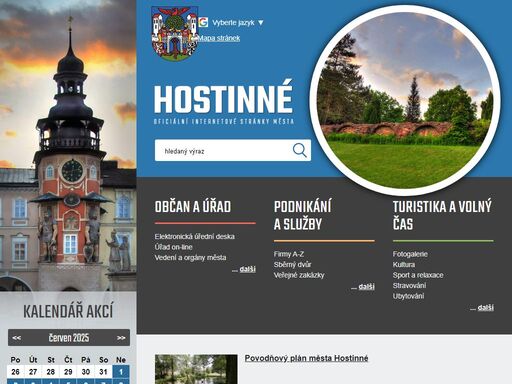The width and height of the screenshot is (512, 384).
Task: Click the Povodňový plán article thumbnail
Action: pyautogui.click(x=196, y=369)
